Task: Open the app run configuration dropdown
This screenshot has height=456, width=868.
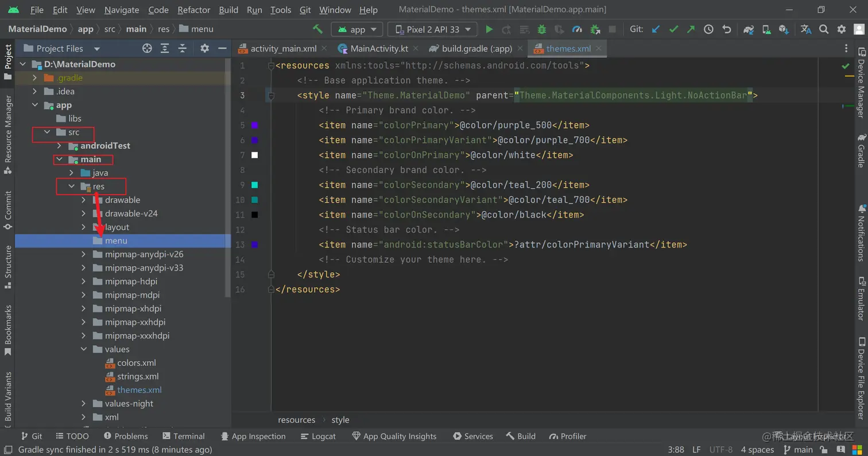Action: click(x=357, y=29)
